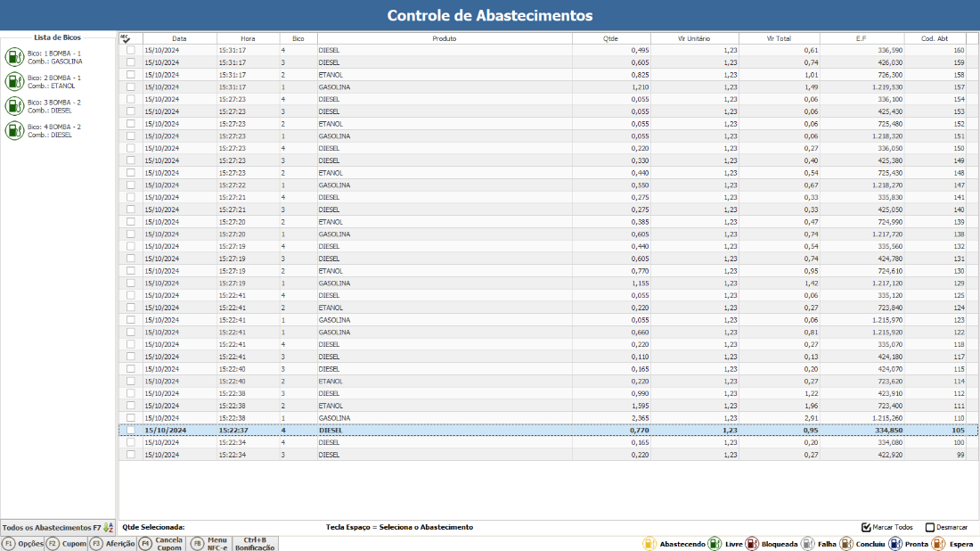This screenshot has height=551, width=980.
Task: Click the green Livre status pump icon
Action: point(715,544)
